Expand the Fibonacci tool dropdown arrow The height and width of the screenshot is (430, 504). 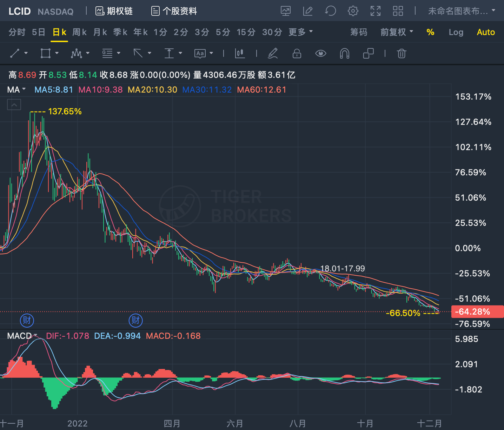click(x=119, y=53)
